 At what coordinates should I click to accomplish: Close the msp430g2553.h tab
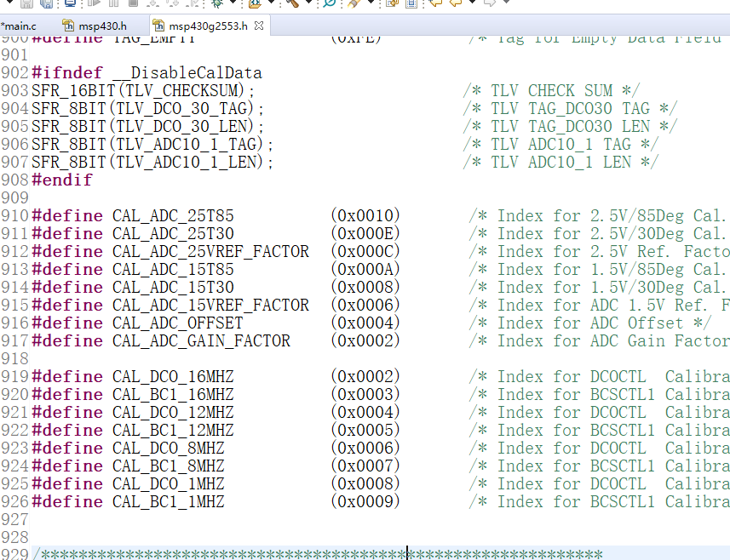point(259,26)
